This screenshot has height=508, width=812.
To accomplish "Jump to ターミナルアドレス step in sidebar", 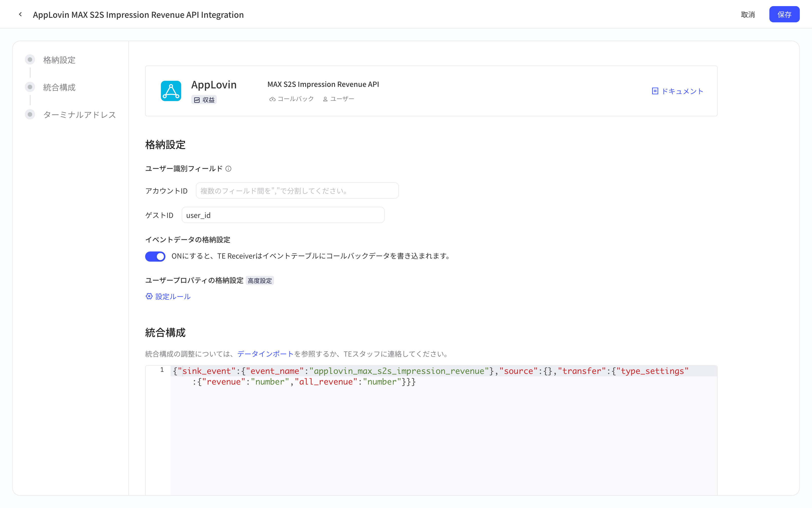I will [x=79, y=115].
